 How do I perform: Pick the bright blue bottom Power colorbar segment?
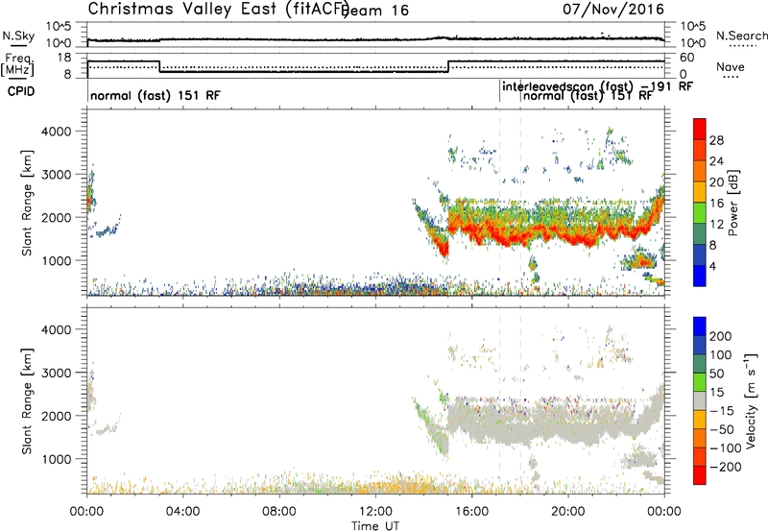coord(700,277)
